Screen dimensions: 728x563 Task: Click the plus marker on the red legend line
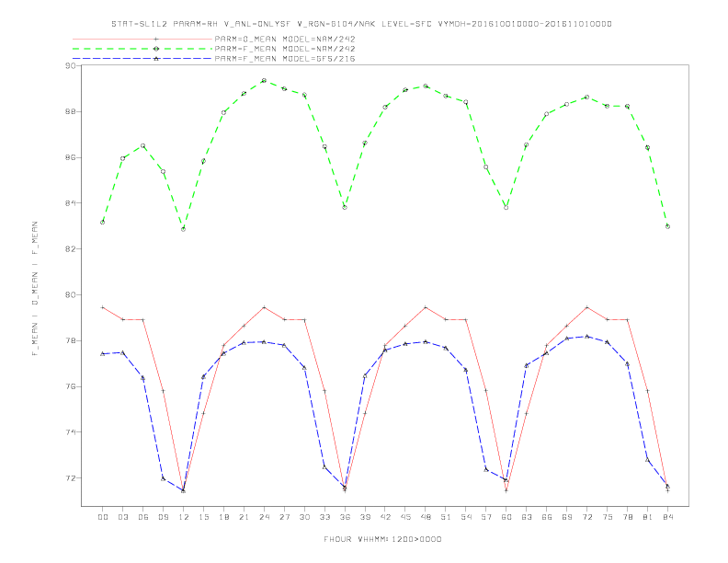click(x=156, y=39)
